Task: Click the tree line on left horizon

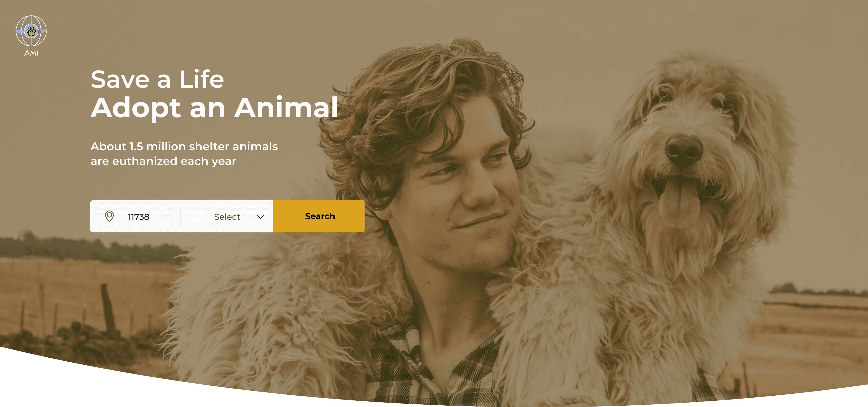Action: coord(91,248)
